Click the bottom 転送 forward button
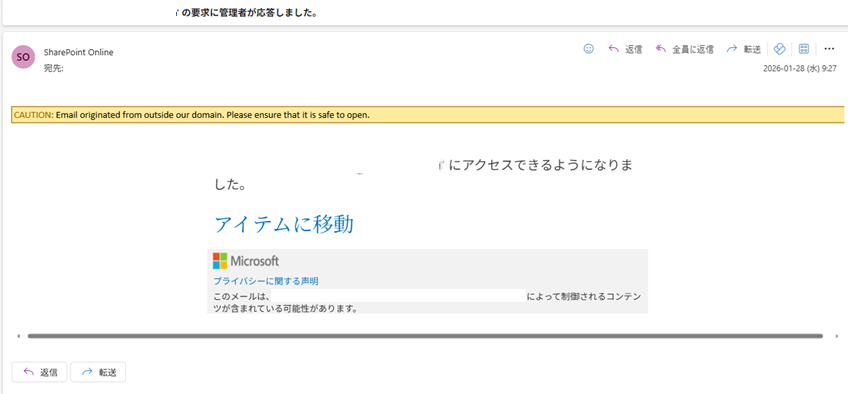 click(x=98, y=372)
